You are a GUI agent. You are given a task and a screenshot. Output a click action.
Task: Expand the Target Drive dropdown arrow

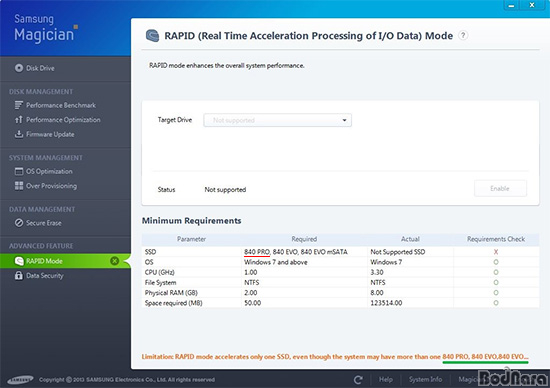[344, 120]
